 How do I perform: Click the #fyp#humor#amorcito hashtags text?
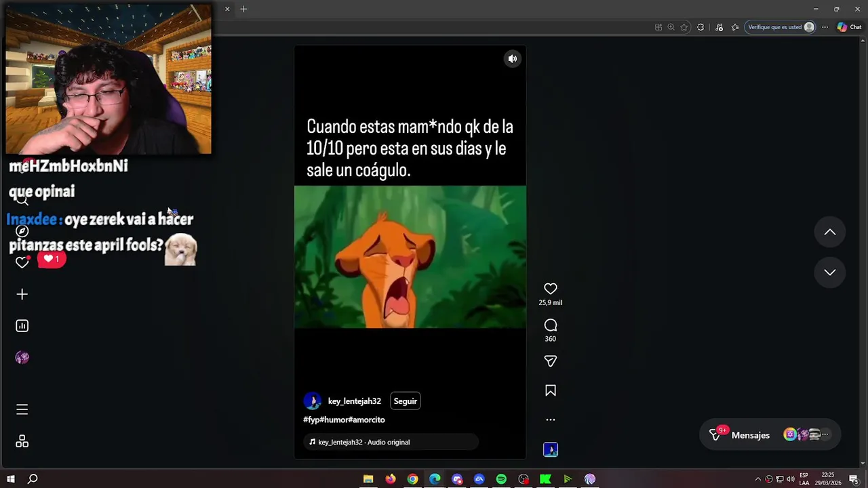344,420
